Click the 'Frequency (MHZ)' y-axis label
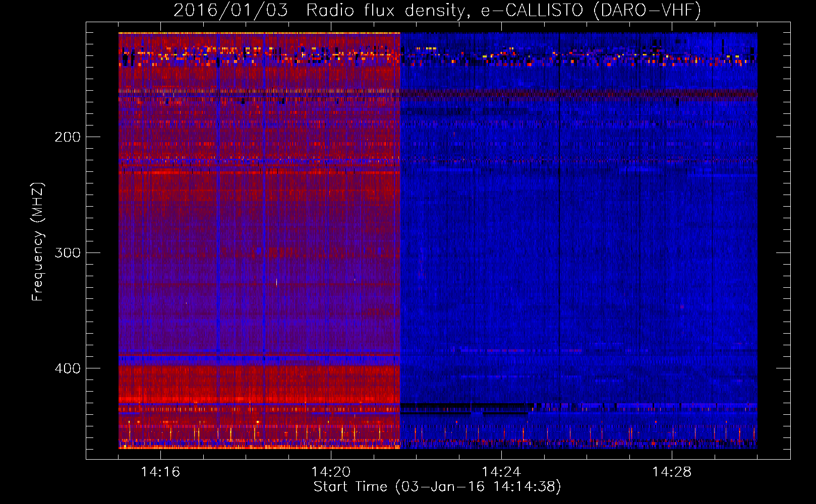The image size is (816, 504). (38, 241)
